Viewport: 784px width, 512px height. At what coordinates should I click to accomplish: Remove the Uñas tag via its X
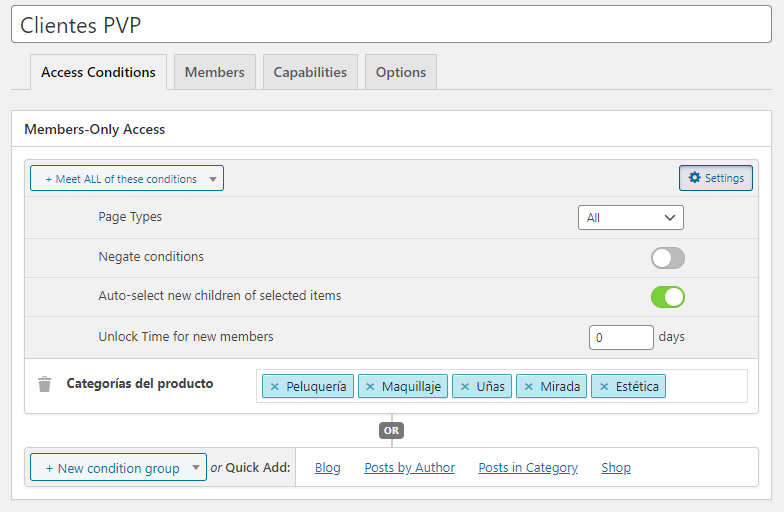(x=465, y=386)
